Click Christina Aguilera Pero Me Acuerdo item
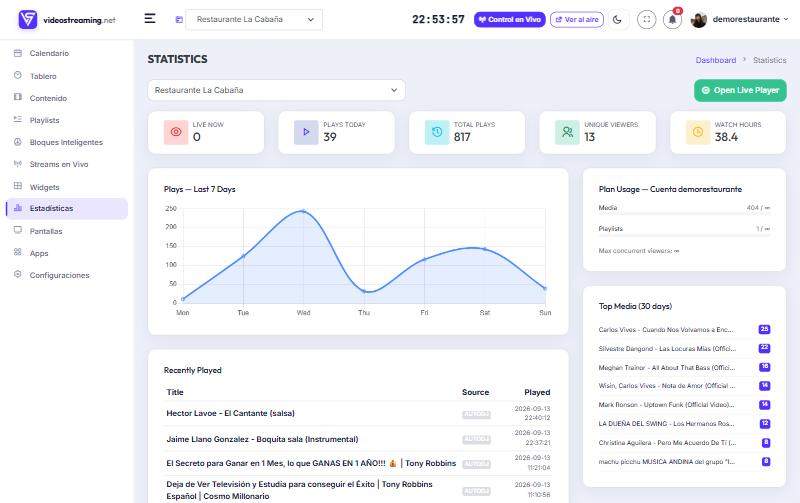Screen dimensions: 800x503 684,442
